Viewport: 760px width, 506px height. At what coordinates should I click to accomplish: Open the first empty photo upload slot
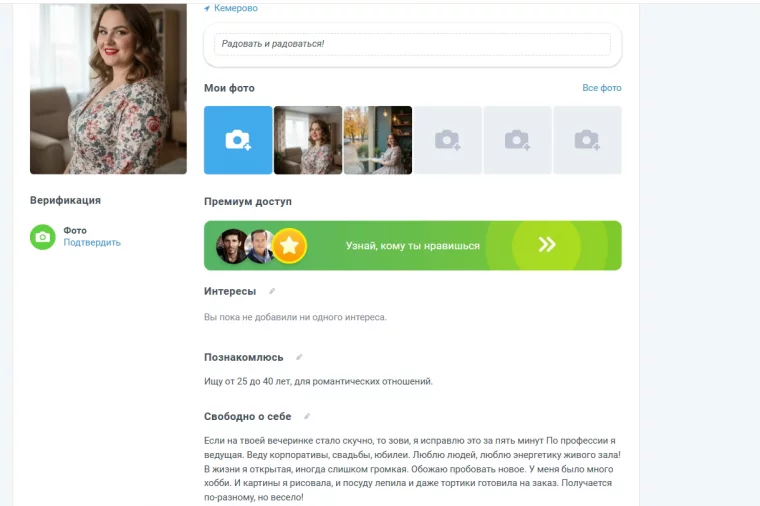click(448, 140)
